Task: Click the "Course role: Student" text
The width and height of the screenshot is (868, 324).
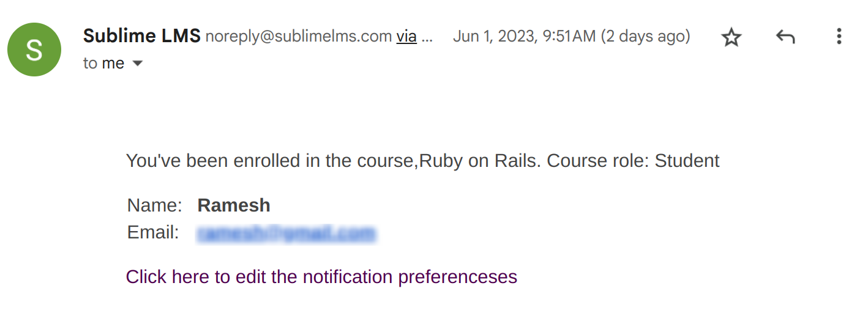Action: [633, 161]
